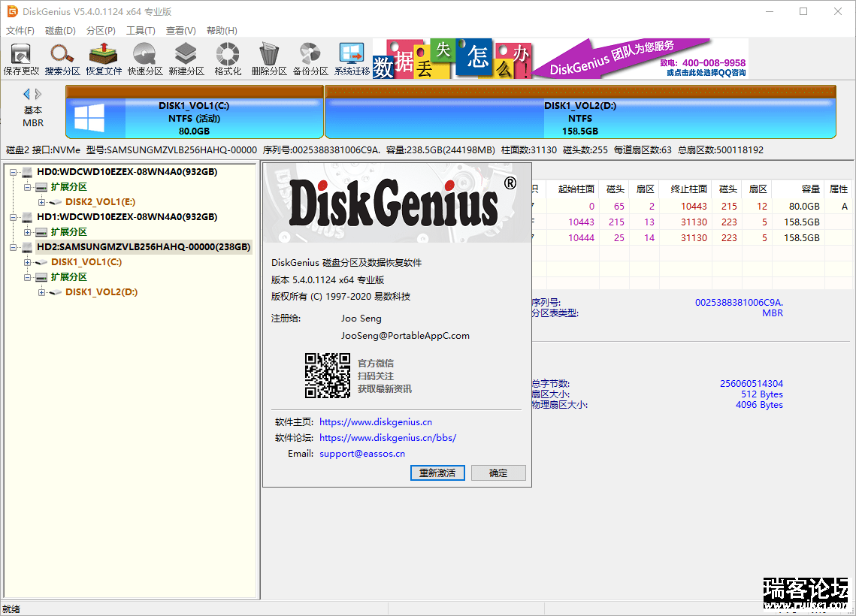Select HD2:SAMSUNGMZVLB256HAHQ in disk tree
This screenshot has height=616, width=856.
pyautogui.click(x=144, y=247)
